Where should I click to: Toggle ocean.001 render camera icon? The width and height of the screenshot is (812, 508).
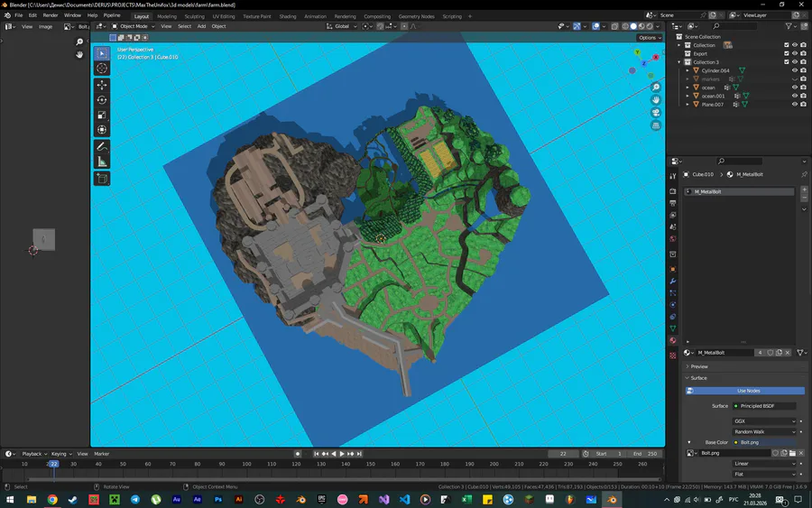803,96
